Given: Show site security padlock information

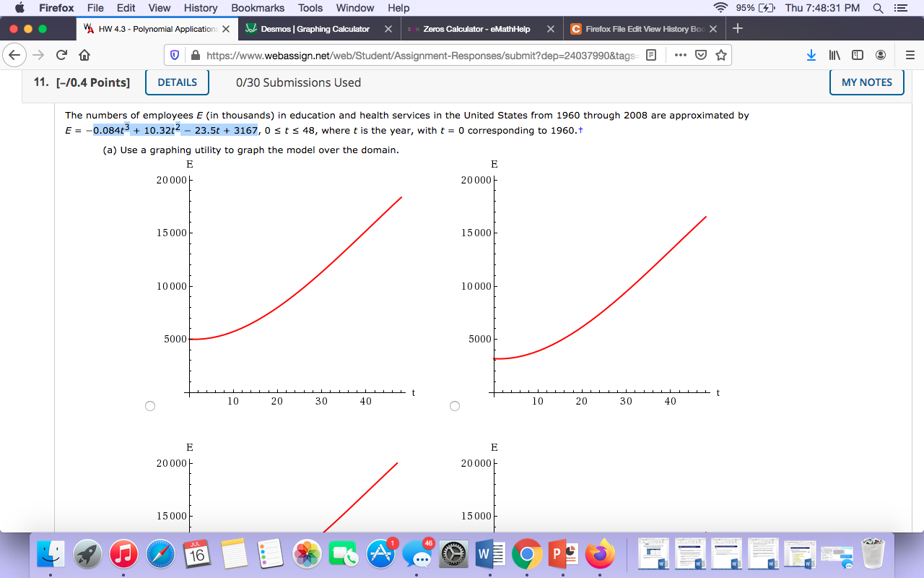Looking at the screenshot, I should click(194, 56).
